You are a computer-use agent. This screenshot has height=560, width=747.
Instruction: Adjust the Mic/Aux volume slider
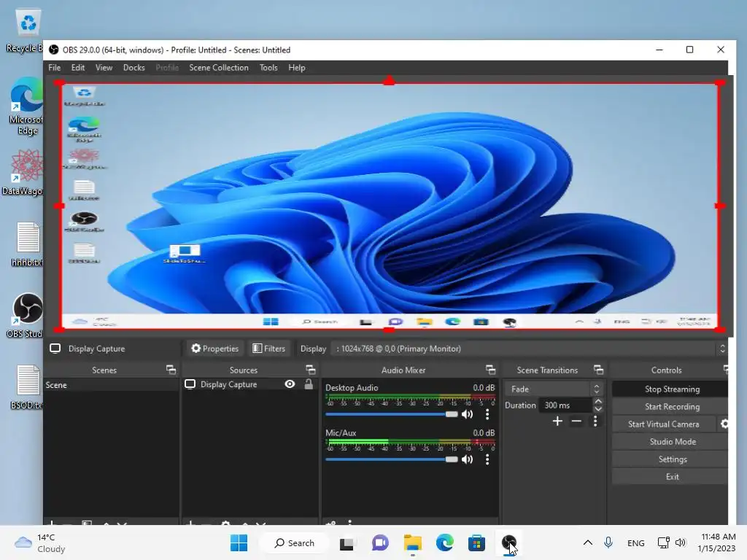click(392, 459)
